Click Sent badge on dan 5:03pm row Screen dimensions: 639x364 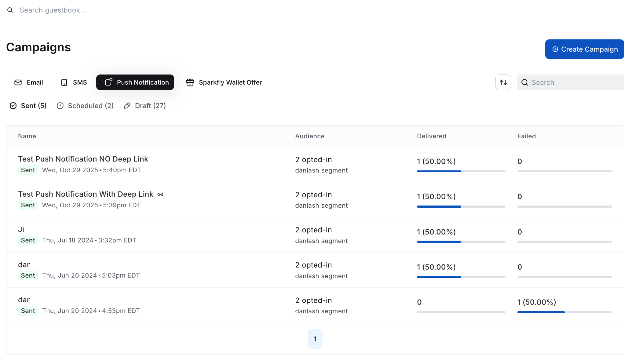[28, 275]
